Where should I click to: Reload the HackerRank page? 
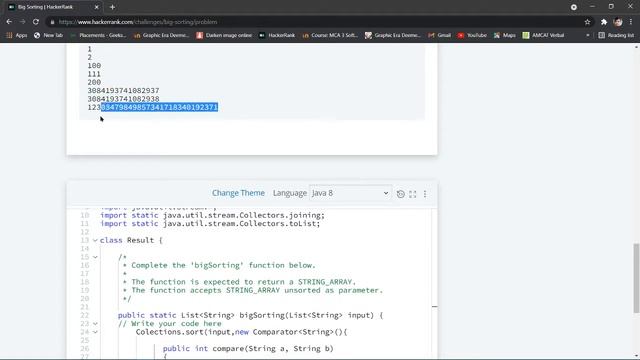[36, 22]
